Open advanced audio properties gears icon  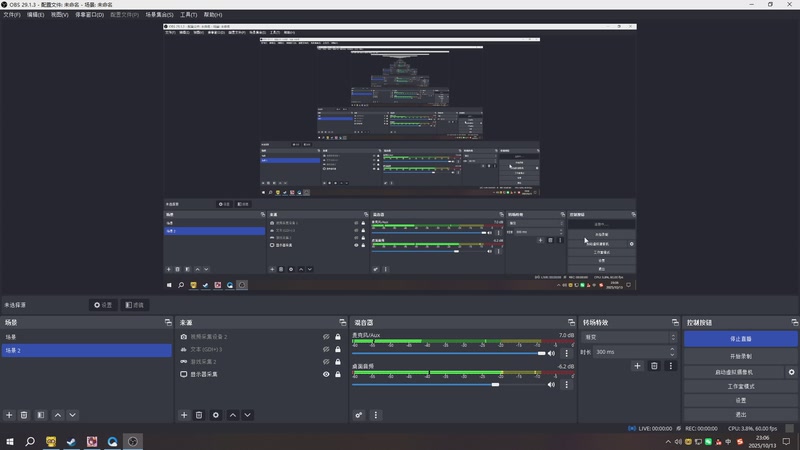359,415
